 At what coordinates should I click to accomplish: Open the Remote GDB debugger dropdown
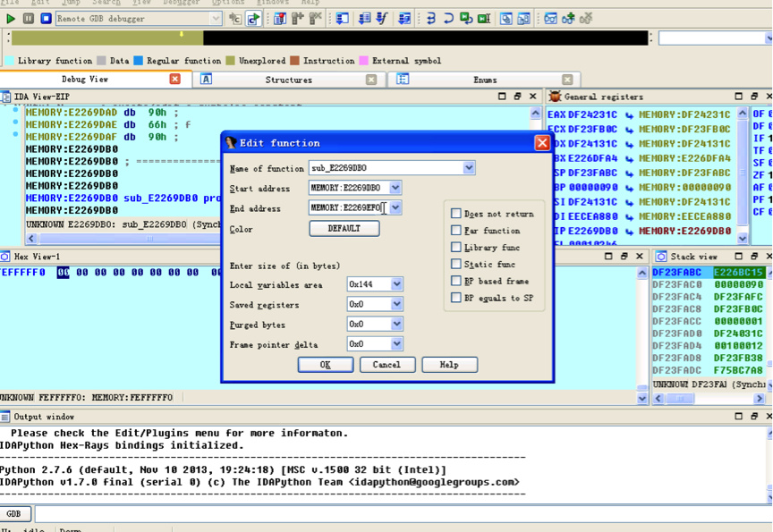pos(216,18)
